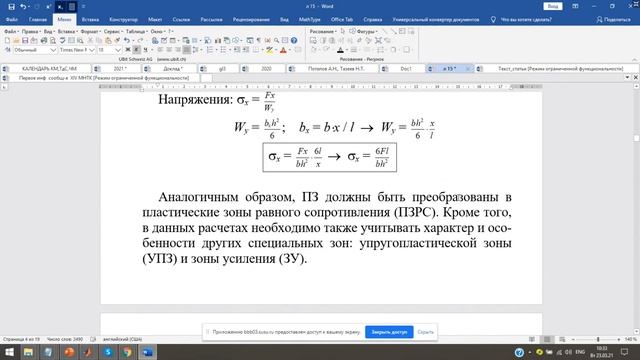Image resolution: width=640 pixels, height=360 pixels.
Task: Click the Open folder icon in classic toolbar
Action: point(16,40)
